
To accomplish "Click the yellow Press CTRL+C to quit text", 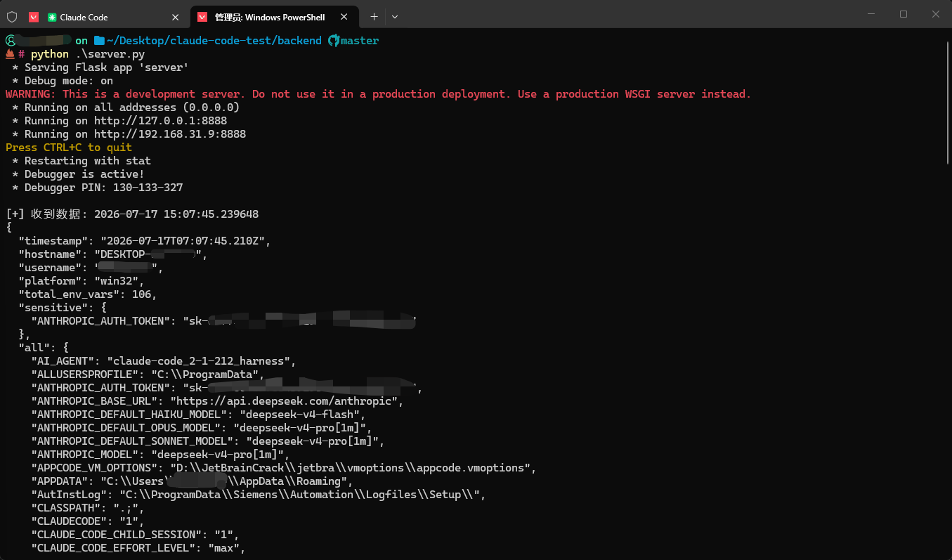I will (69, 148).
